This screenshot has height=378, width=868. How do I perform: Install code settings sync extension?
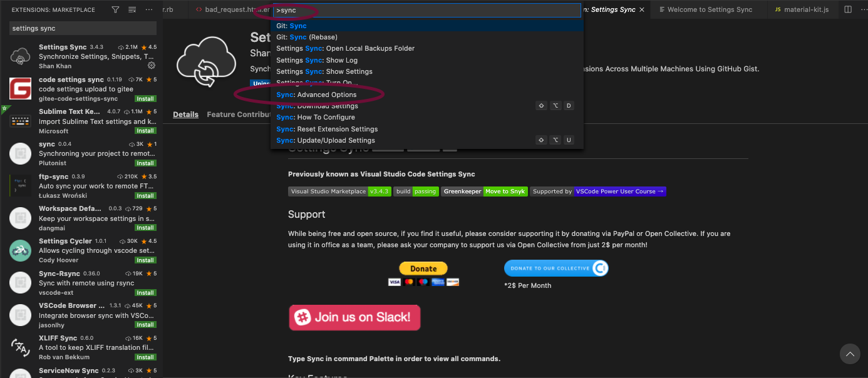pyautogui.click(x=145, y=98)
